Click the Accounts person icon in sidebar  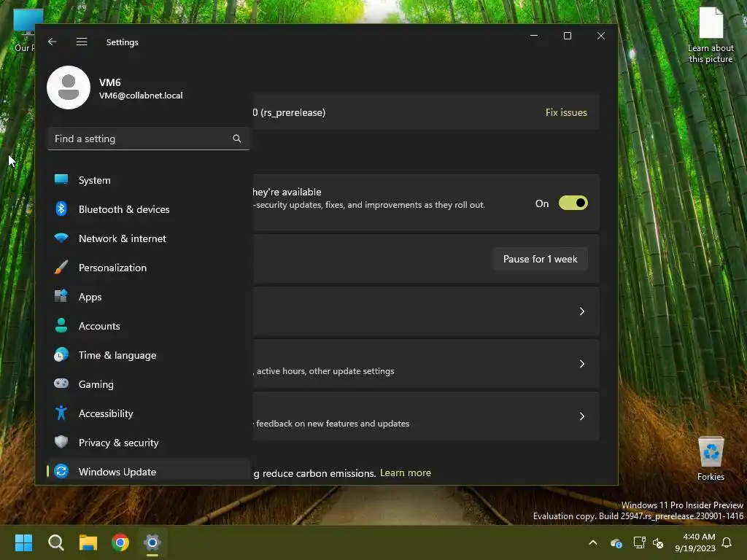pyautogui.click(x=61, y=325)
